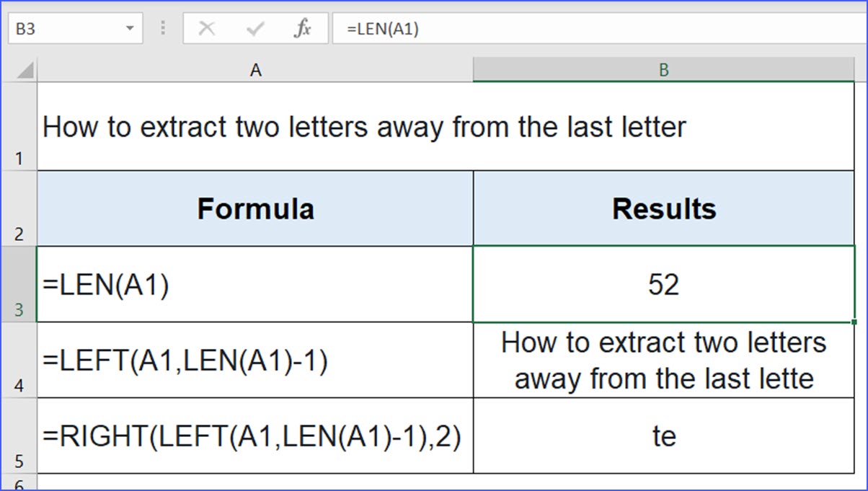The height and width of the screenshot is (491, 868).
Task: Select the result cell showing te
Action: (664, 435)
